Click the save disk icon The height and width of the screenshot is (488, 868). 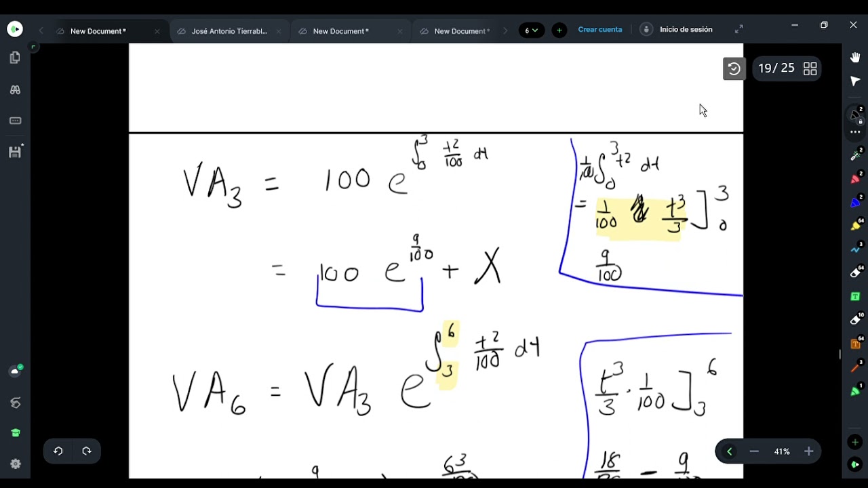tap(15, 152)
